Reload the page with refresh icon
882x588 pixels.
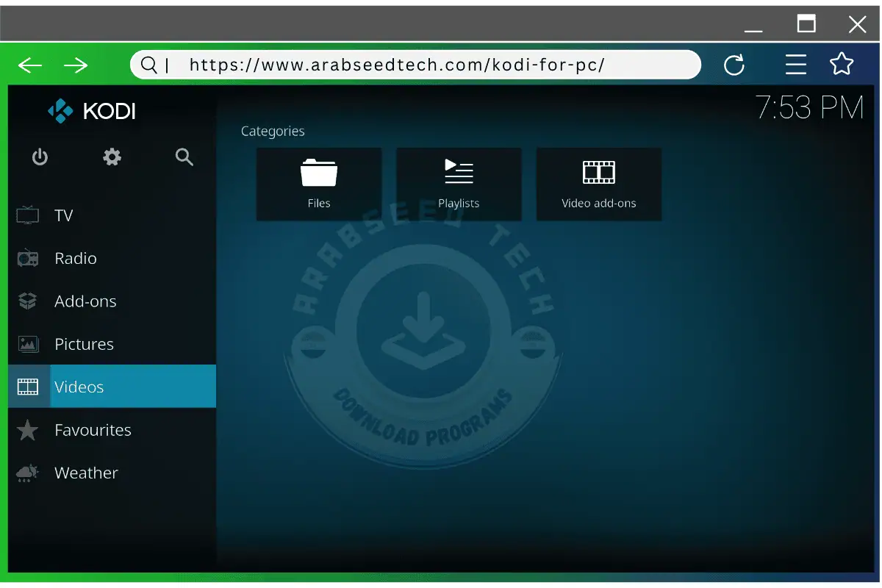pyautogui.click(x=734, y=65)
